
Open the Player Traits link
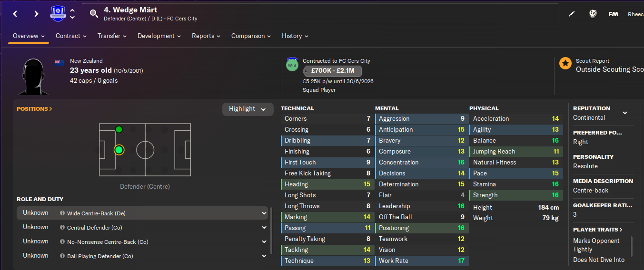click(x=598, y=230)
